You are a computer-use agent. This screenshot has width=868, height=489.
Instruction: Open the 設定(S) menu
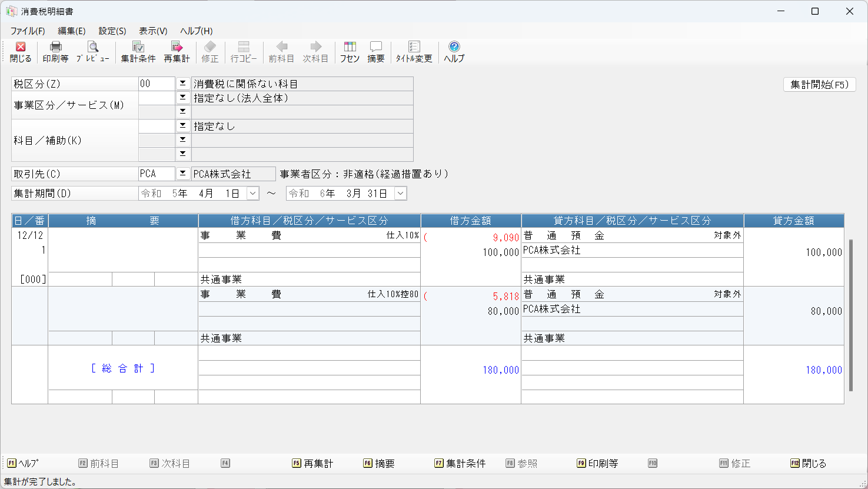[112, 31]
